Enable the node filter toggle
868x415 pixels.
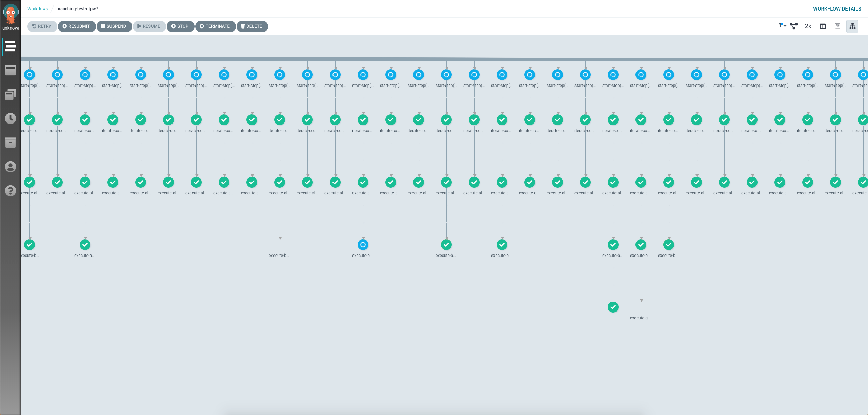pyautogui.click(x=781, y=25)
